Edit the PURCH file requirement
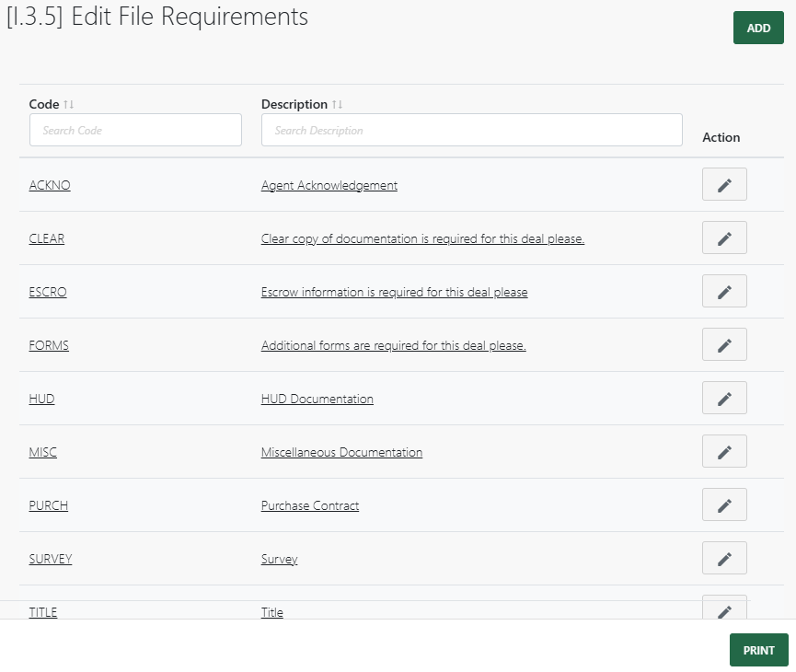796x672 pixels. (x=724, y=504)
